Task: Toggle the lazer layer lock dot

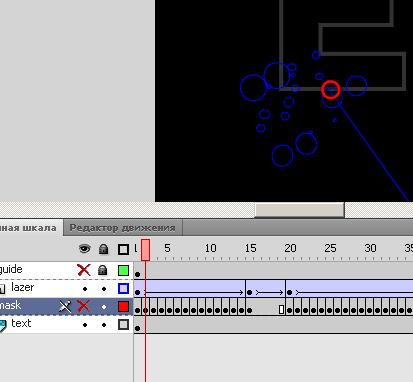Action: pyautogui.click(x=104, y=289)
